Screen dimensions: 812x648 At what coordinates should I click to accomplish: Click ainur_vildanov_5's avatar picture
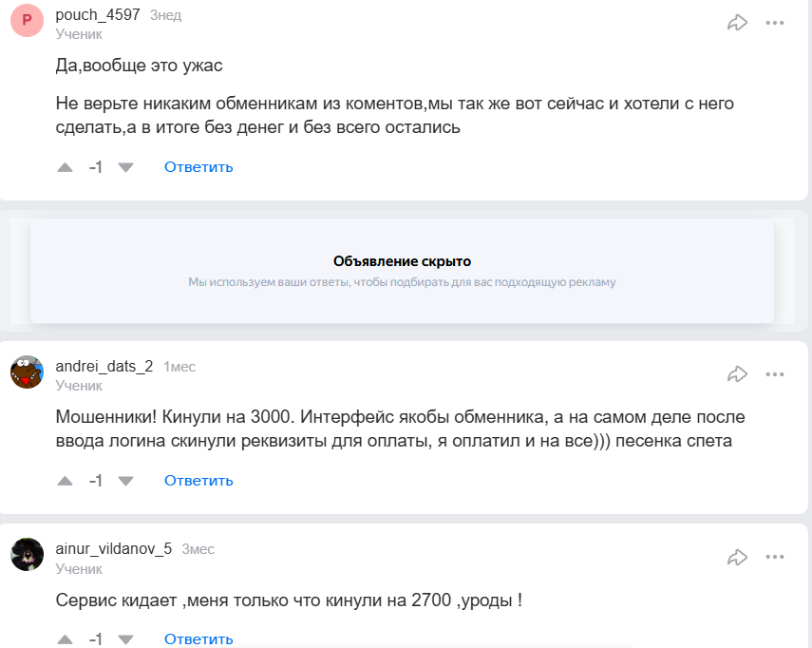tap(27, 556)
